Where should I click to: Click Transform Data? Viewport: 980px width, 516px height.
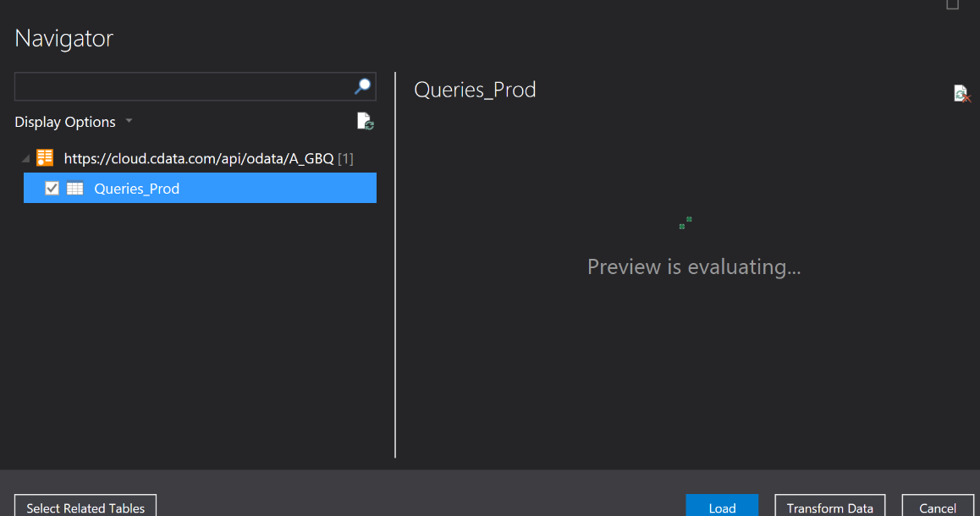(829, 508)
